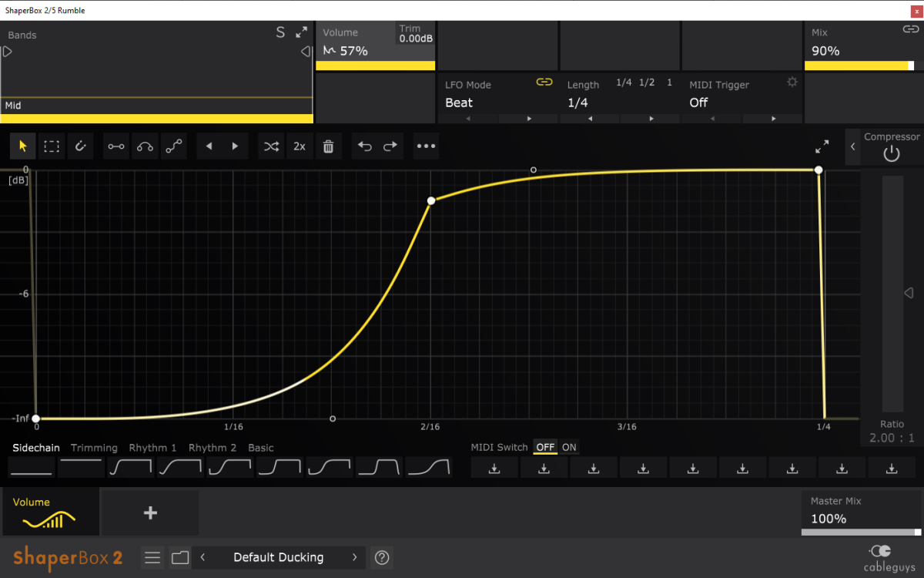Expand the Bands panel view
The image size is (924, 578).
(302, 32)
